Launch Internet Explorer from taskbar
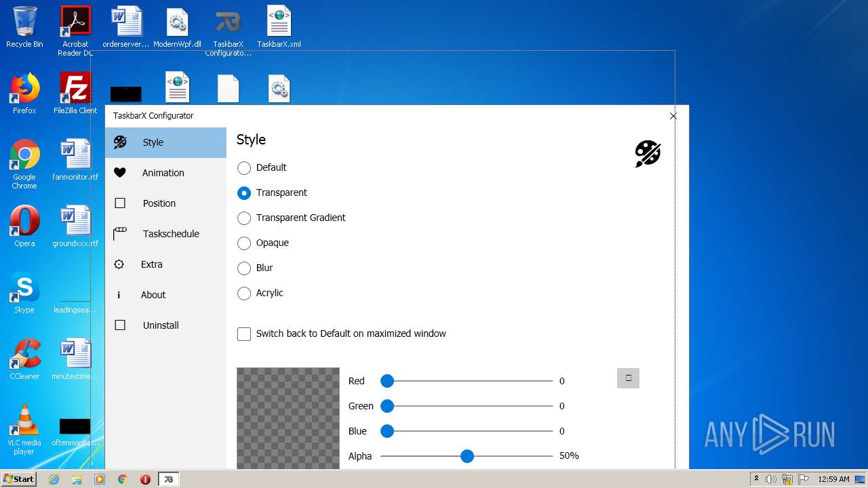868x488 pixels. (54, 479)
